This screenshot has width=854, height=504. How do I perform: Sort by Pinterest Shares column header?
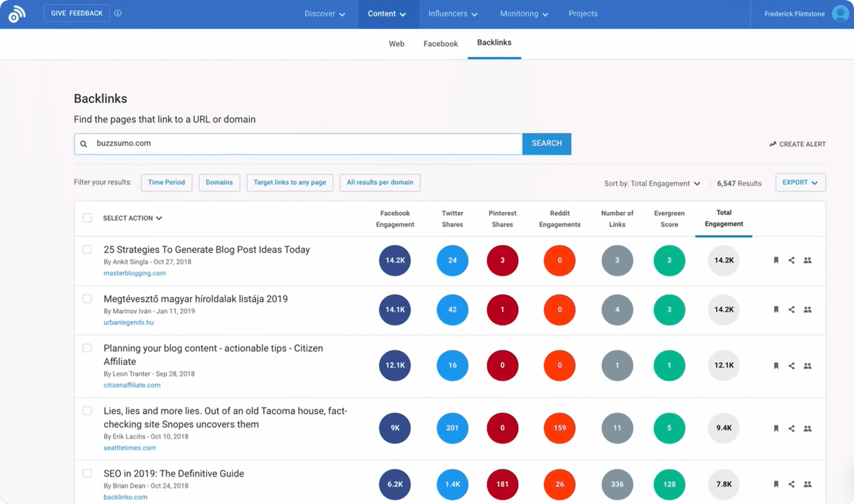[502, 219]
